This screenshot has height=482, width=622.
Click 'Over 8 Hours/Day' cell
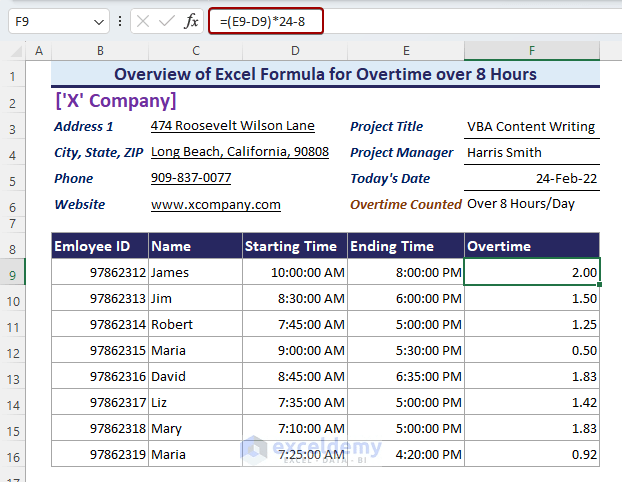532,204
